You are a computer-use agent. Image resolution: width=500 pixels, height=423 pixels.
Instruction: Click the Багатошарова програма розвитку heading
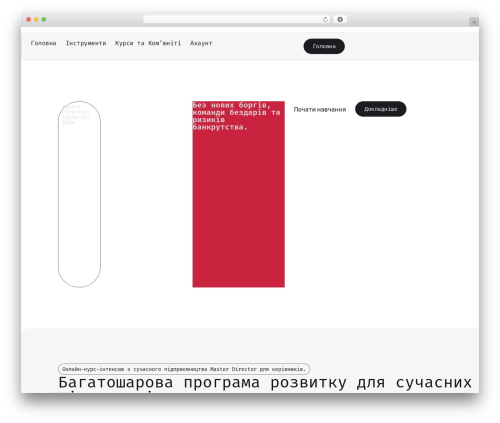point(265,382)
